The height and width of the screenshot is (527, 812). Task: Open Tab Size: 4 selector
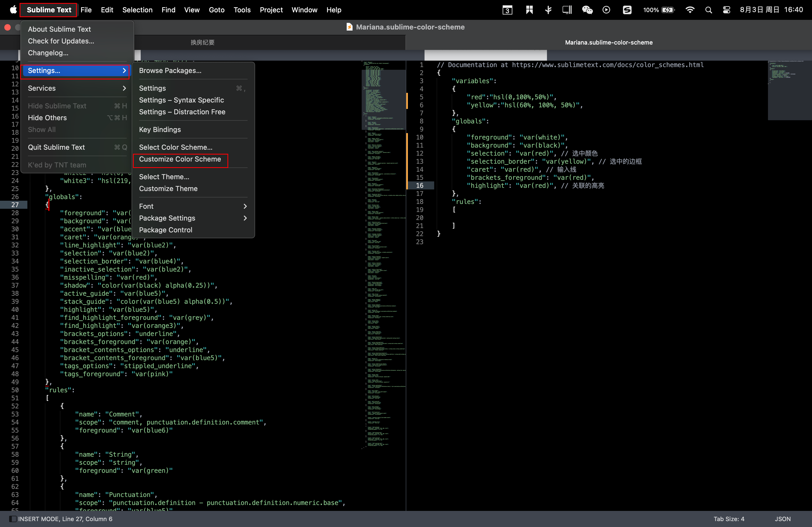(x=729, y=519)
